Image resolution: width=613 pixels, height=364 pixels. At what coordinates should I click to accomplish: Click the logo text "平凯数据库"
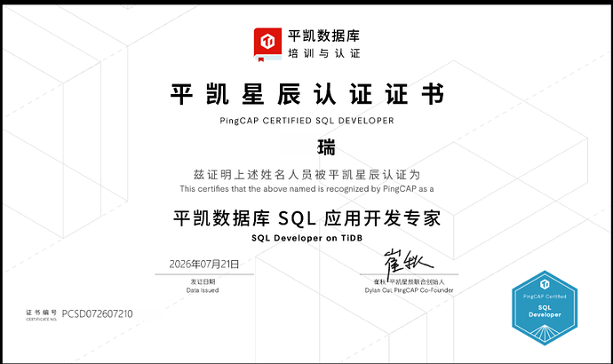click(x=324, y=36)
